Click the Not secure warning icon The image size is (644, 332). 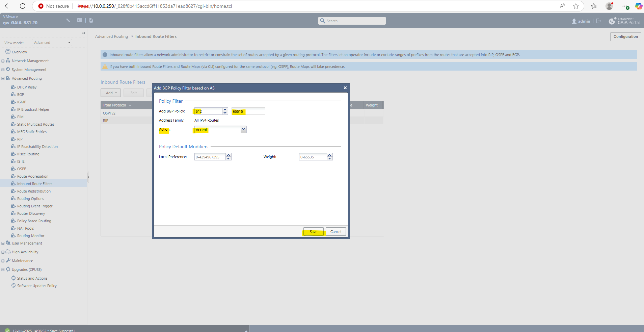[x=41, y=6]
